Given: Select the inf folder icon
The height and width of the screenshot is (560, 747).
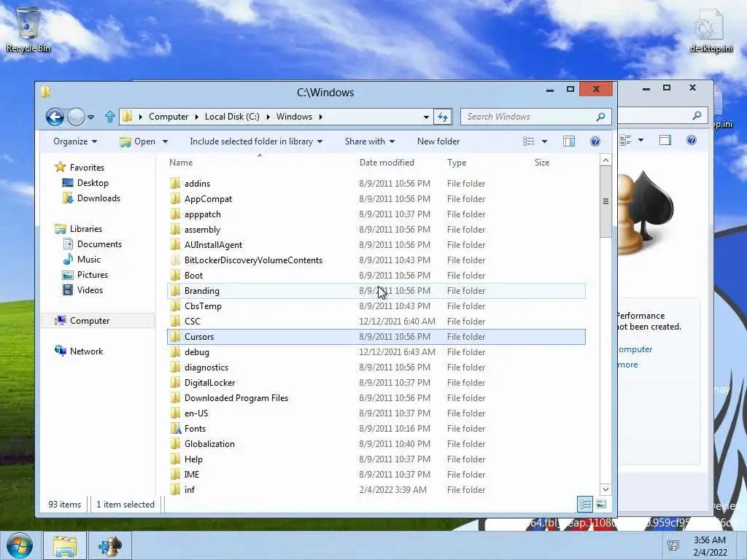Looking at the screenshot, I should point(175,489).
